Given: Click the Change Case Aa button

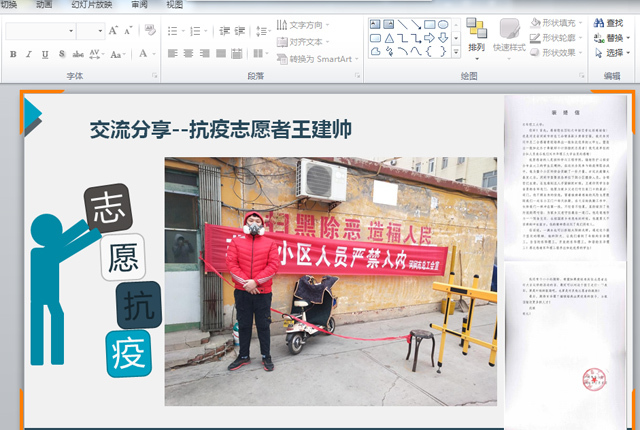Looking at the screenshot, I should click(x=118, y=54).
